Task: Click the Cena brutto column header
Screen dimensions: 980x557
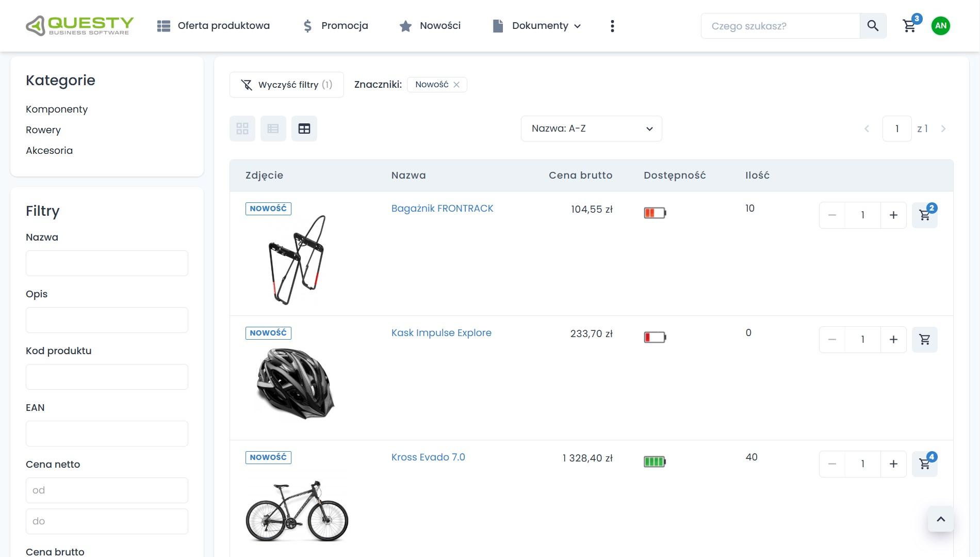Action: [x=580, y=176]
